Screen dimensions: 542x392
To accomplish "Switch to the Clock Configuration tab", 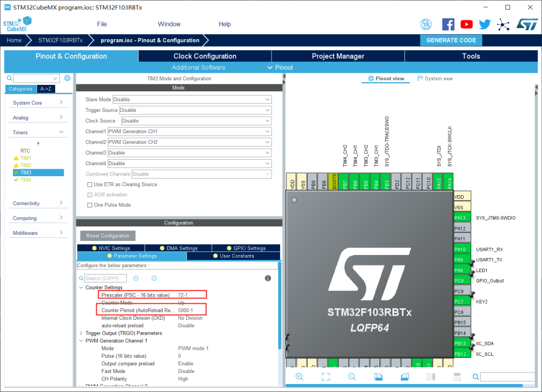I will click(205, 56).
